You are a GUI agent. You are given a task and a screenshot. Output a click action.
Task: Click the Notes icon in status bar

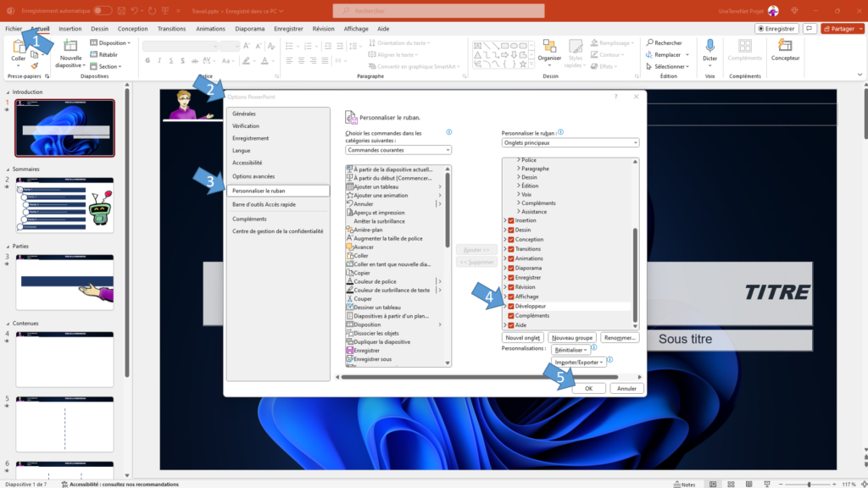point(677,484)
